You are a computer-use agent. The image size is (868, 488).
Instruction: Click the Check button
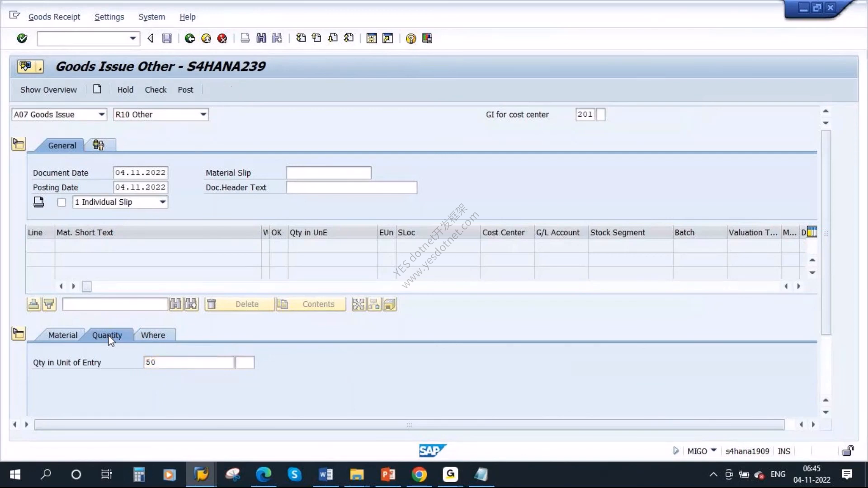(156, 89)
